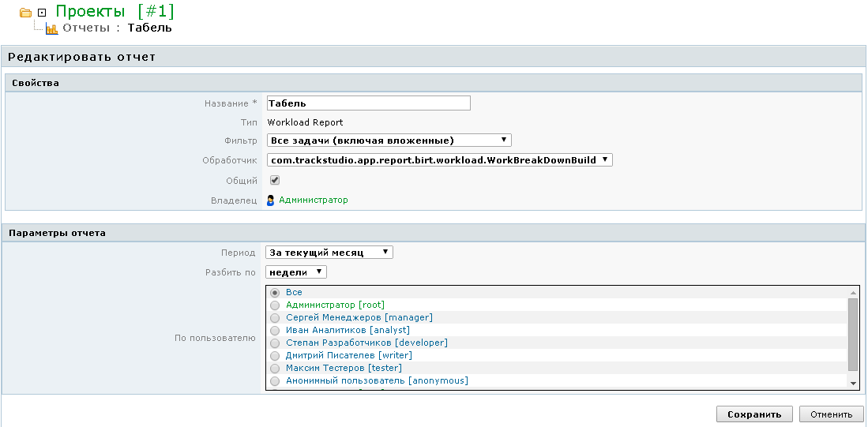Select radio button for Максим Тестеров

pyautogui.click(x=275, y=368)
